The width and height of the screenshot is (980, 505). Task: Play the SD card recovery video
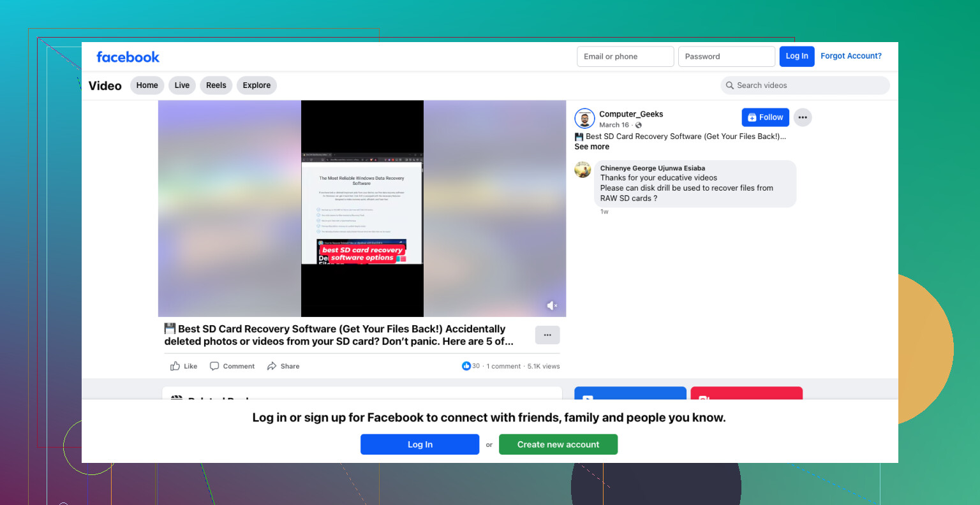[362, 209]
